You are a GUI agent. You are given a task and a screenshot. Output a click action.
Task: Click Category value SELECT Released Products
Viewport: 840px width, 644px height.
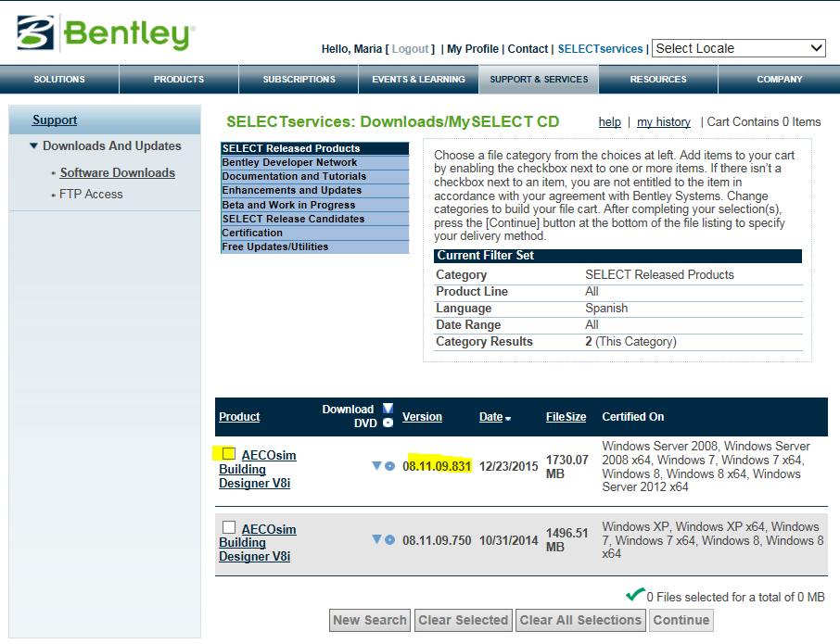[659, 274]
